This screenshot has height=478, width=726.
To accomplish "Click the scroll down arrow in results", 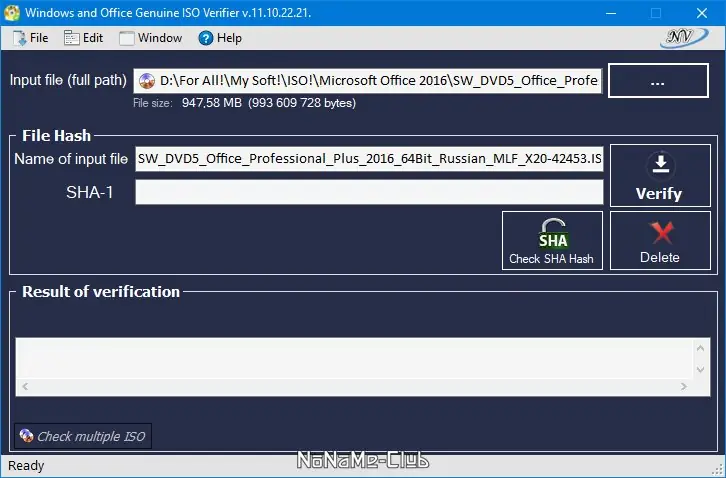I will click(700, 370).
